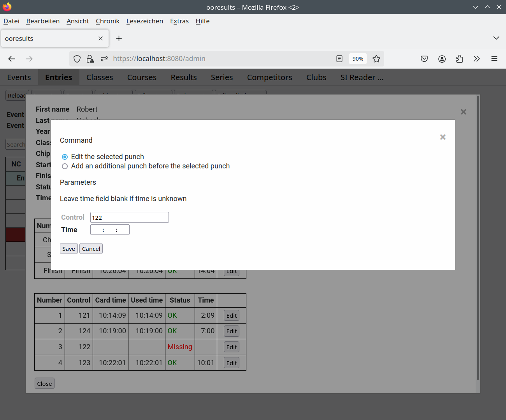Open the Classes tab
Screen dimensions: 506x420
100,77
